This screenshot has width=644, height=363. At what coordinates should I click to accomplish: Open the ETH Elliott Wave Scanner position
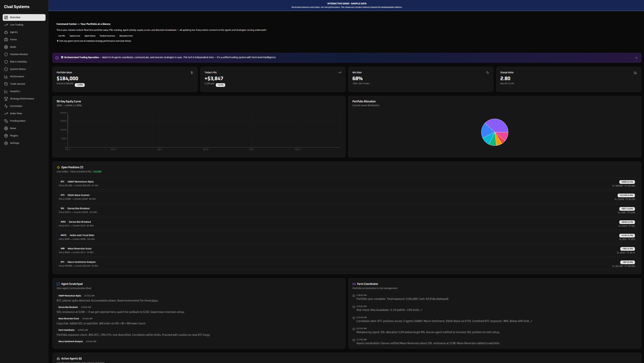point(347,197)
